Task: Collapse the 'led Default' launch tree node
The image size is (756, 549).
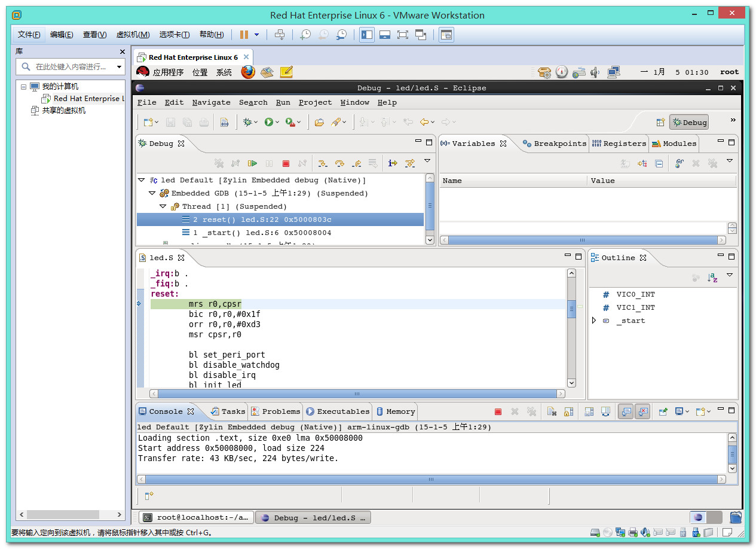Action: (142, 180)
